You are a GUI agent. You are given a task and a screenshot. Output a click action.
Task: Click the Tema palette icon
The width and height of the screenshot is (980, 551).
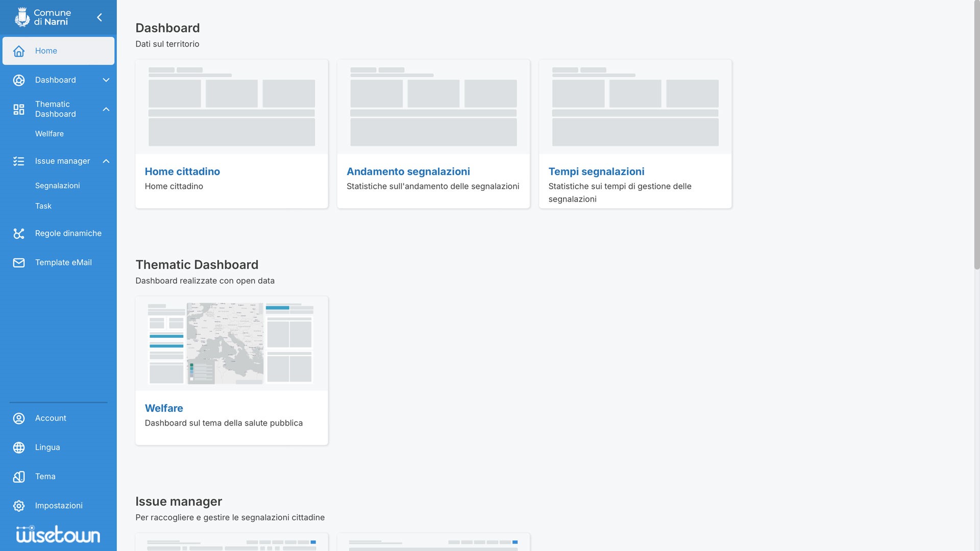(19, 477)
